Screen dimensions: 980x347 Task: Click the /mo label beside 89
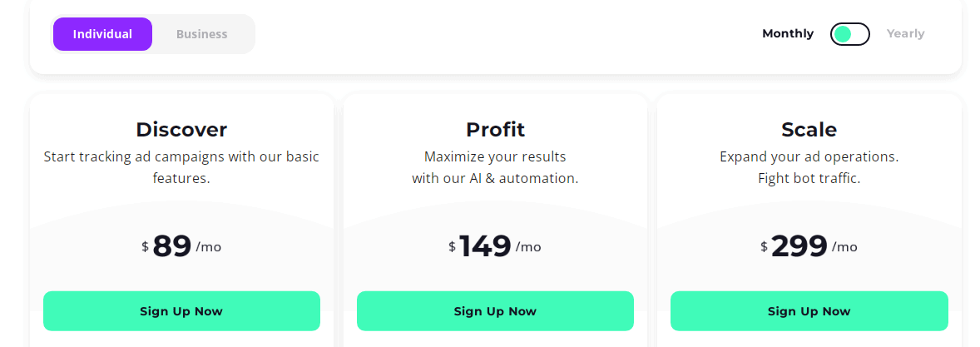(x=209, y=247)
